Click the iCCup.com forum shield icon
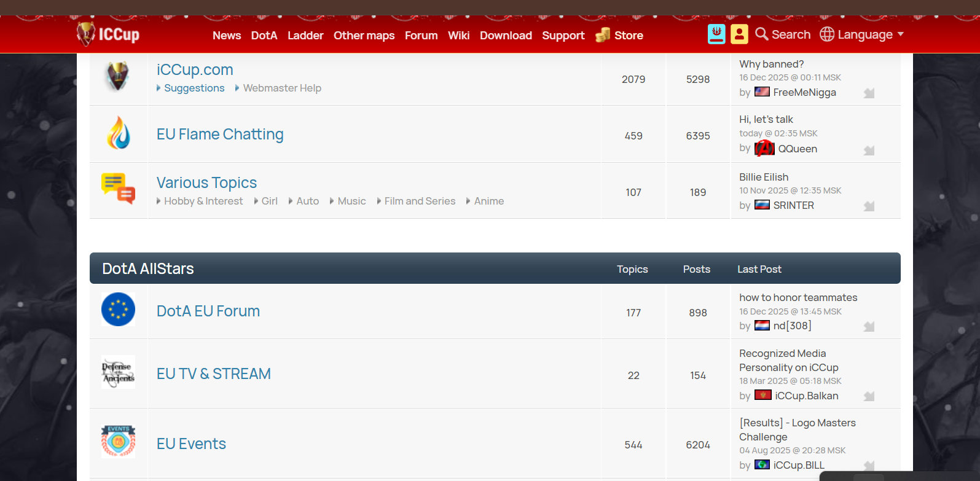Image resolution: width=980 pixels, height=481 pixels. click(x=118, y=76)
